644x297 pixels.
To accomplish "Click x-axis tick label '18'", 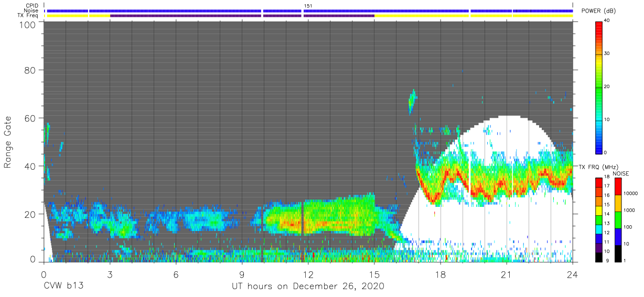I will coord(440,274).
